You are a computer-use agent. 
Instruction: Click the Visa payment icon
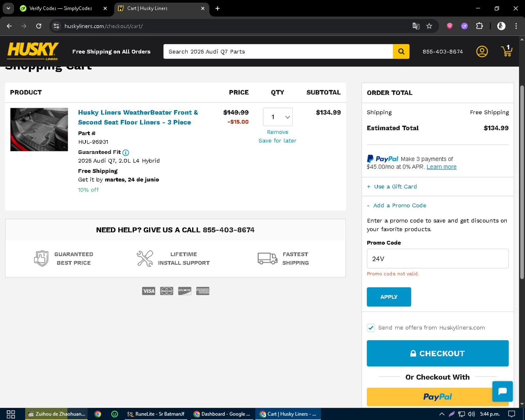pyautogui.click(x=149, y=291)
